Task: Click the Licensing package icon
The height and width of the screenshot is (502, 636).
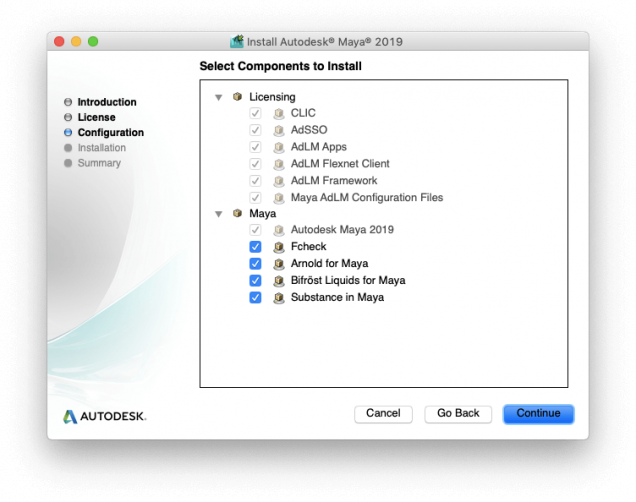Action: (x=238, y=97)
